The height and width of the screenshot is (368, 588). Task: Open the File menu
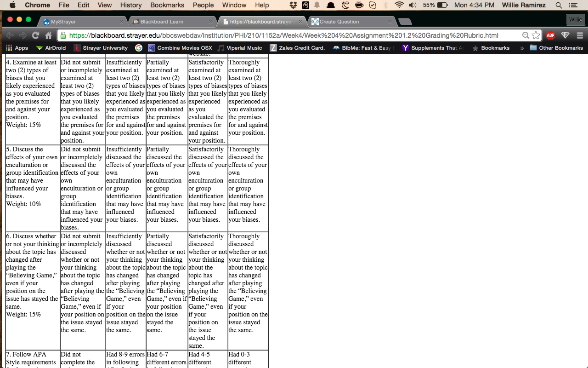pos(64,5)
